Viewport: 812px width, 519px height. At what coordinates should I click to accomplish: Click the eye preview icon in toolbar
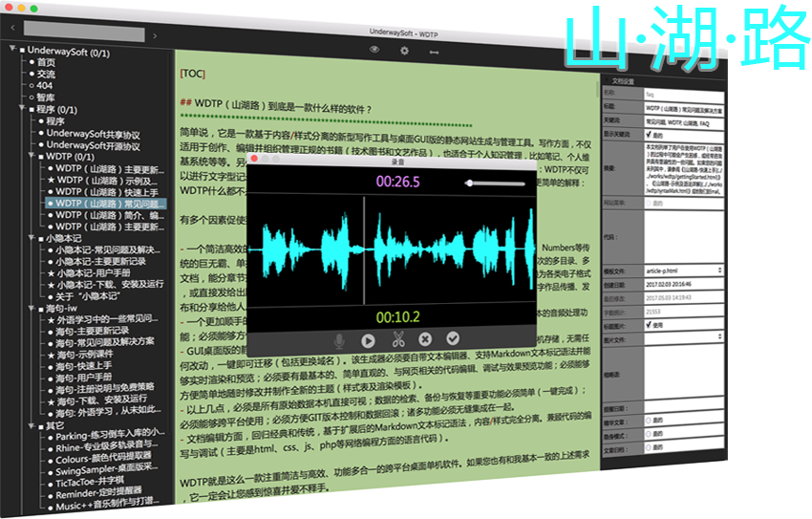[x=374, y=49]
